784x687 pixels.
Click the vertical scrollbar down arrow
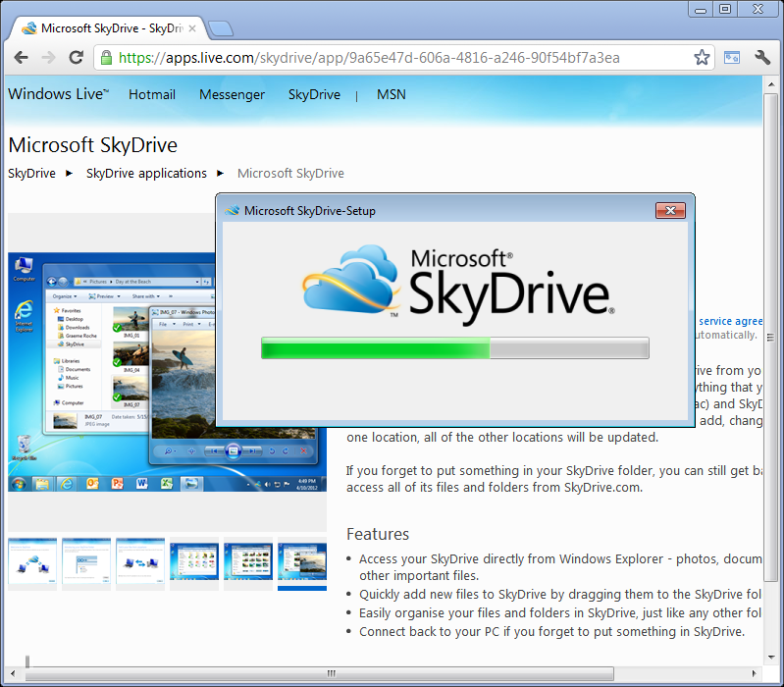[771, 658]
